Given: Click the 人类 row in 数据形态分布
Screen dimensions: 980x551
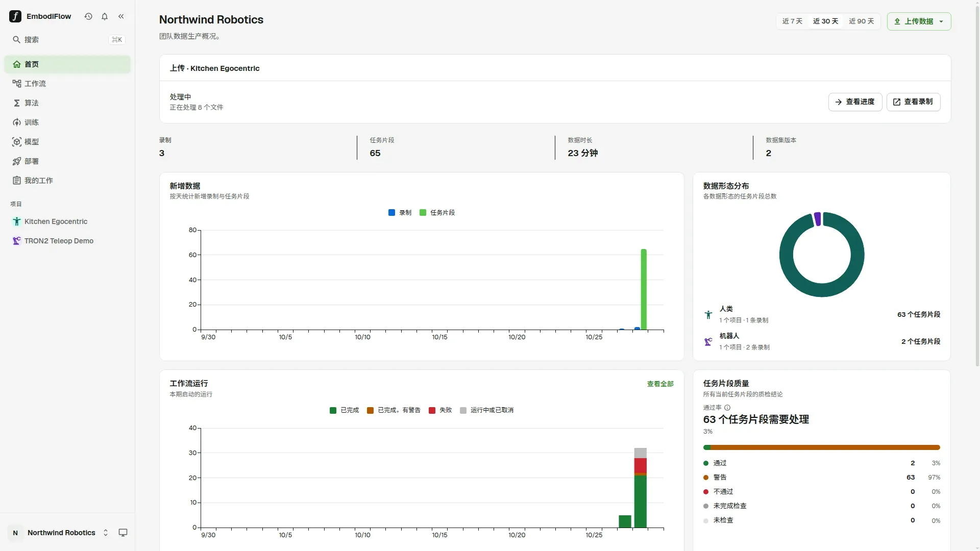Looking at the screenshot, I should [821, 314].
